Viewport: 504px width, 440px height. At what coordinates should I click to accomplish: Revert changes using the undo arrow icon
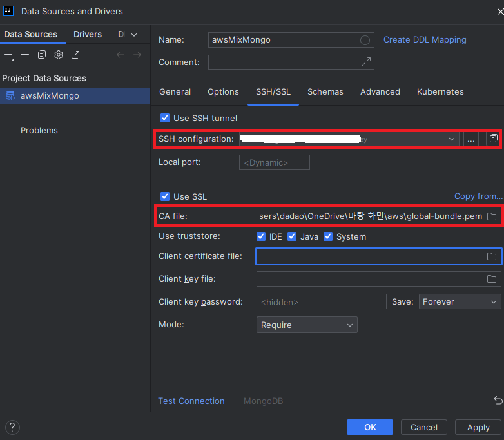point(498,401)
